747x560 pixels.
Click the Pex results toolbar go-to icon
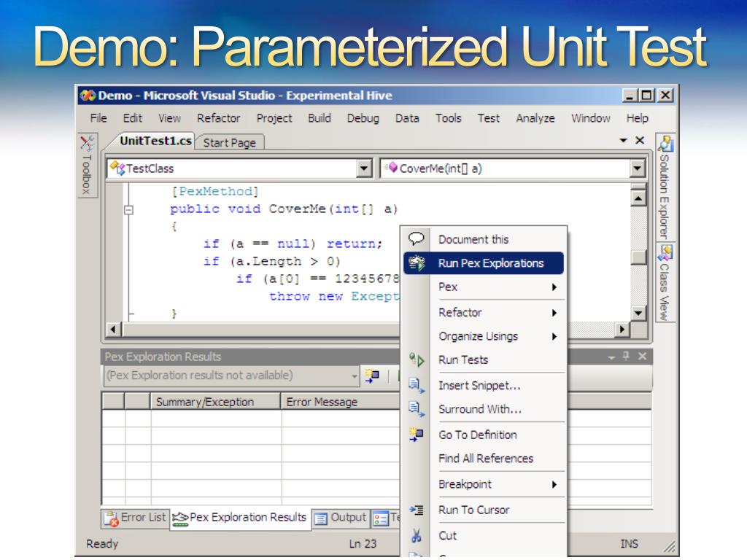372,376
